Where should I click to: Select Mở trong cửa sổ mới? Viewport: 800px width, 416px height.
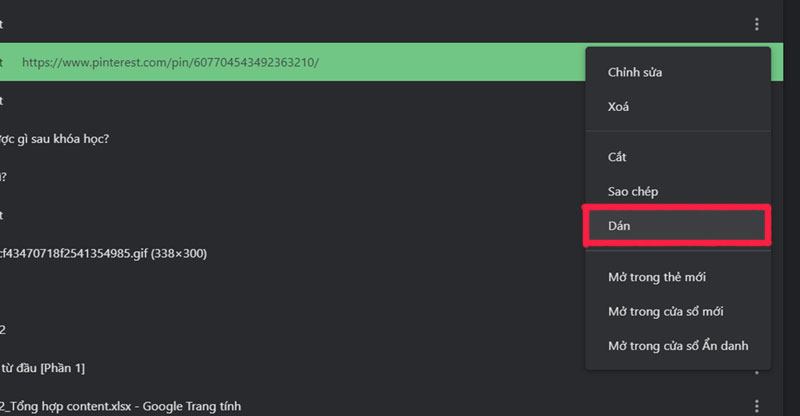665,311
